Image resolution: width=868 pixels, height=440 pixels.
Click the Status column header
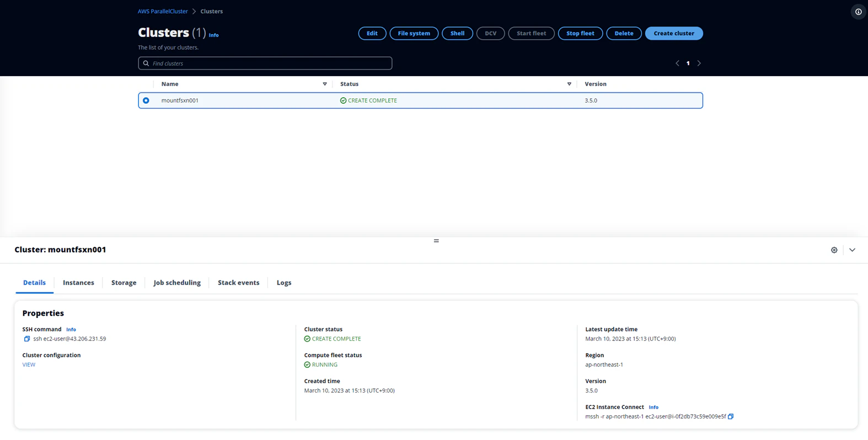pos(349,84)
